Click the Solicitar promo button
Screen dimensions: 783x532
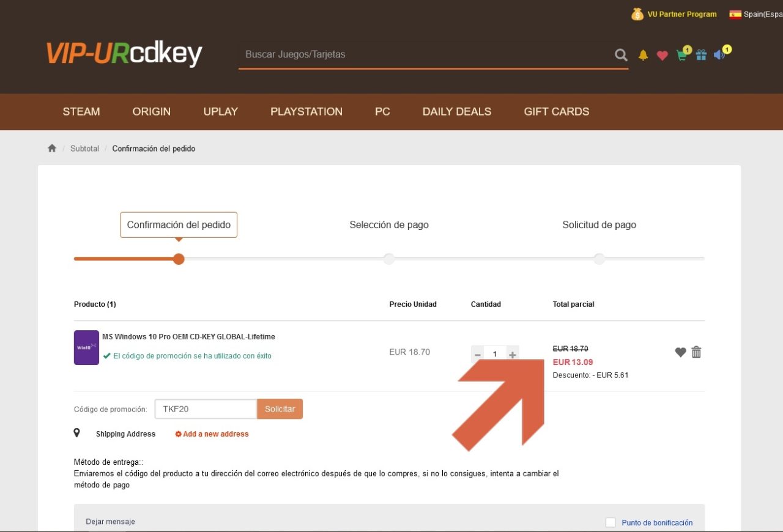tap(280, 409)
